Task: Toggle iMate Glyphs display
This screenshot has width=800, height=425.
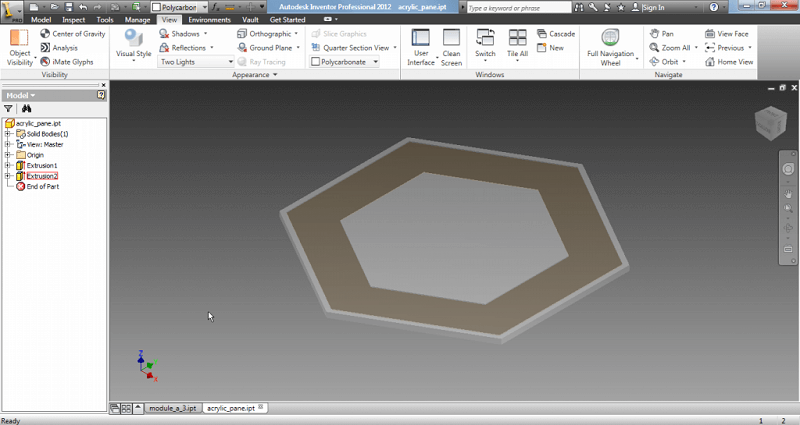Action: (x=67, y=62)
